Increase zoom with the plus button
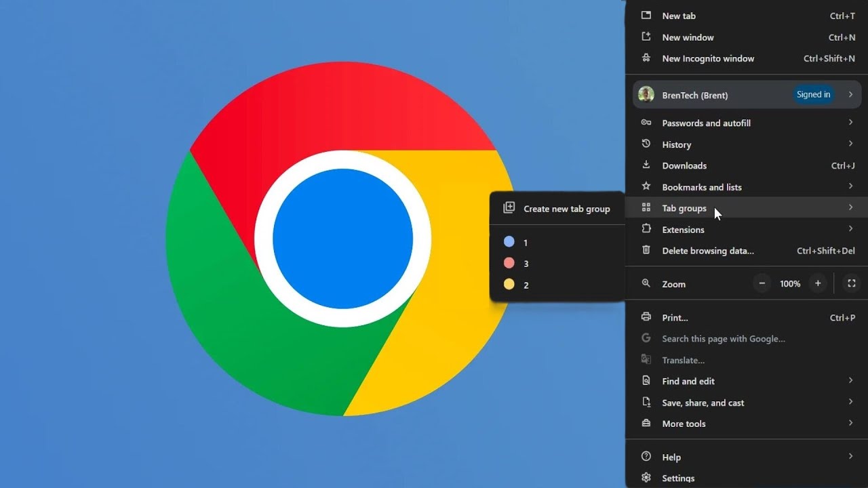 [818, 283]
